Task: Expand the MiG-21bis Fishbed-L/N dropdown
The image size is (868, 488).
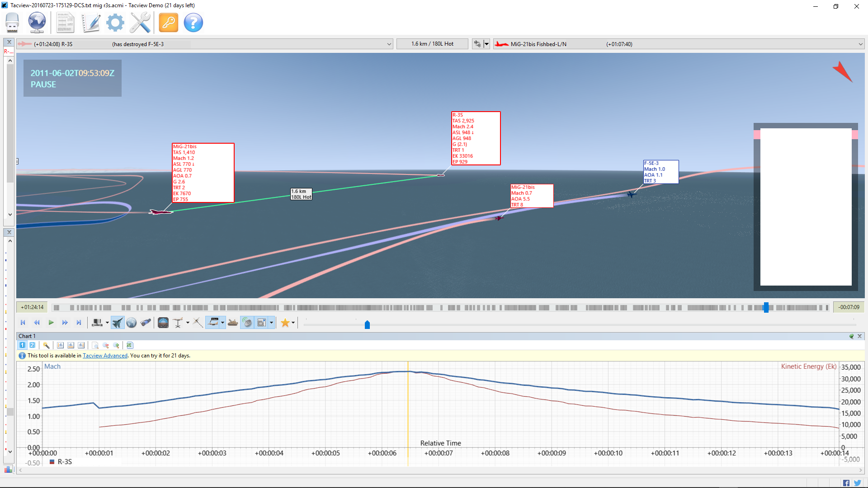Action: (x=860, y=44)
